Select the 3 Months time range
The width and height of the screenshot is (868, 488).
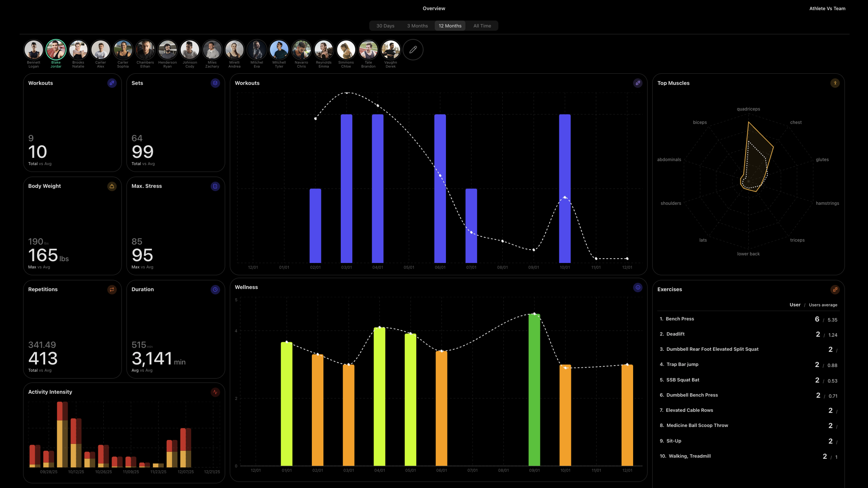click(417, 26)
